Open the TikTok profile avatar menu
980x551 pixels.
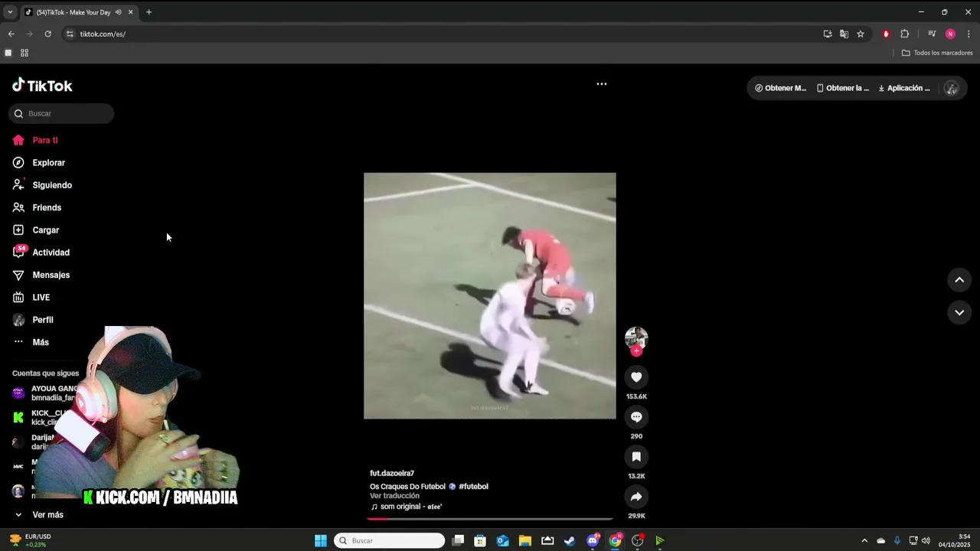point(952,88)
